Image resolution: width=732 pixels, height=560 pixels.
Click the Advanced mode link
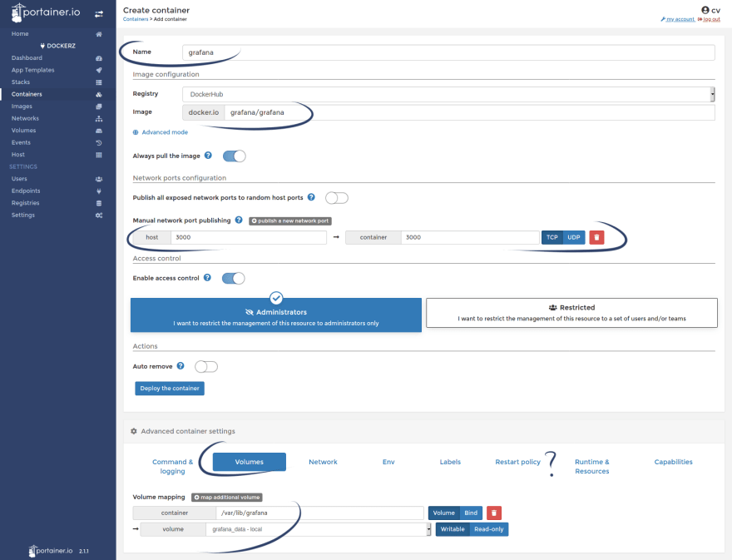click(161, 132)
